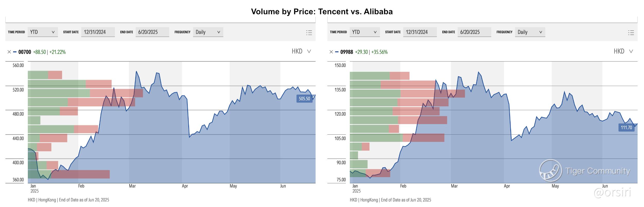Click the 505.50 current price label

pos(304,99)
